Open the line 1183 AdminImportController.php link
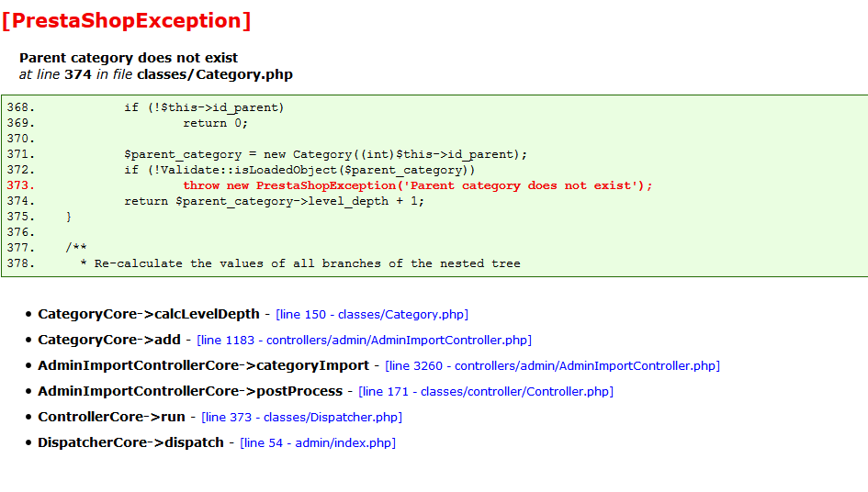This screenshot has height=492, width=868. click(x=365, y=340)
